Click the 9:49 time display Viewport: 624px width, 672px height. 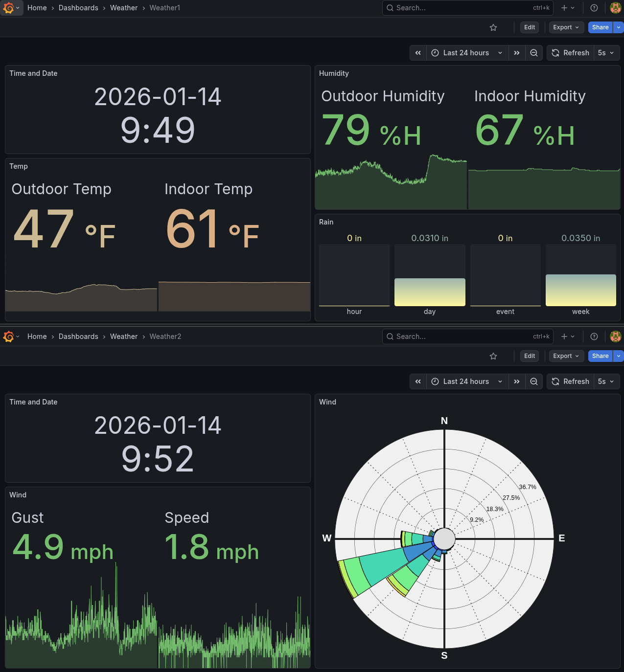click(x=158, y=130)
